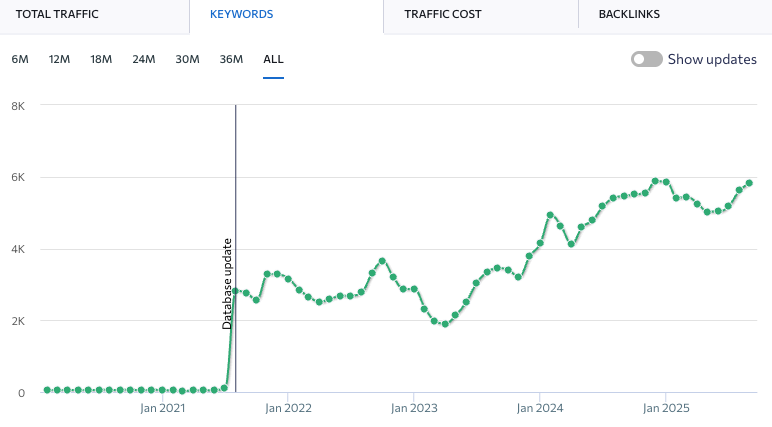Select the 18M range filter

tap(101, 59)
